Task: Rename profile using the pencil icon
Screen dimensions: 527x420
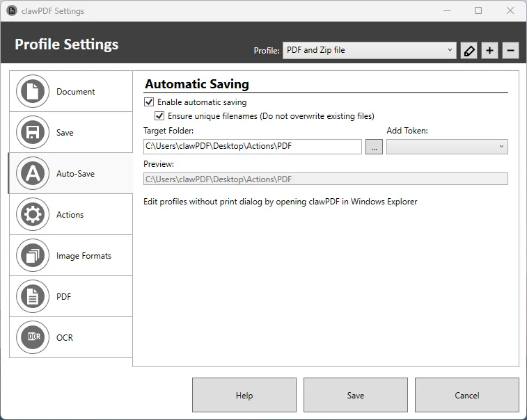Action: (x=469, y=51)
